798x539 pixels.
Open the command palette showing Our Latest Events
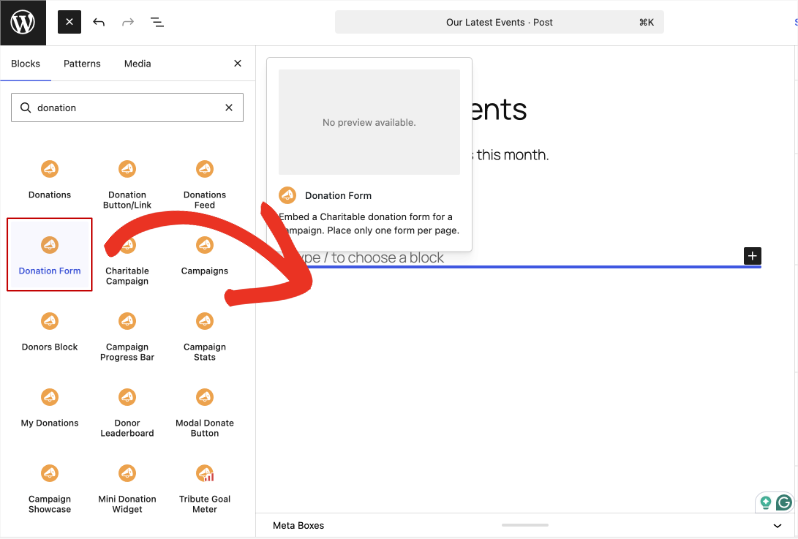(x=499, y=22)
